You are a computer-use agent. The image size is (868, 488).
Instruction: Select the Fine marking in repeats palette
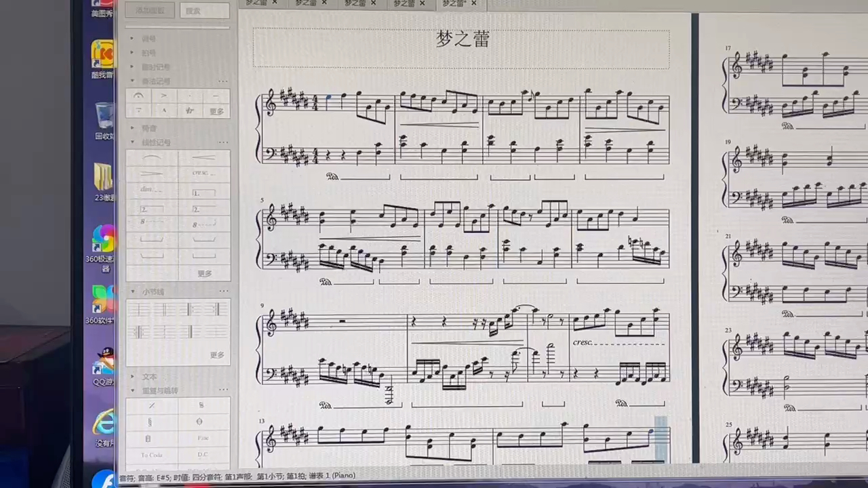[203, 438]
